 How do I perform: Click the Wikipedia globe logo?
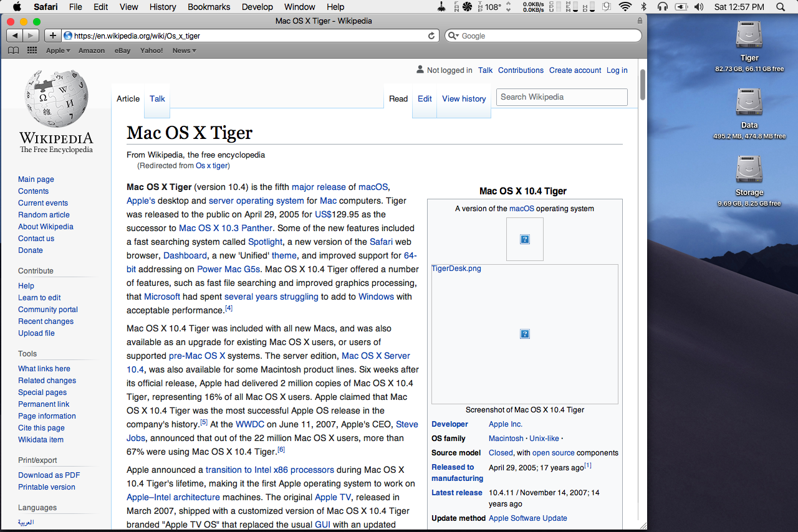(x=56, y=100)
